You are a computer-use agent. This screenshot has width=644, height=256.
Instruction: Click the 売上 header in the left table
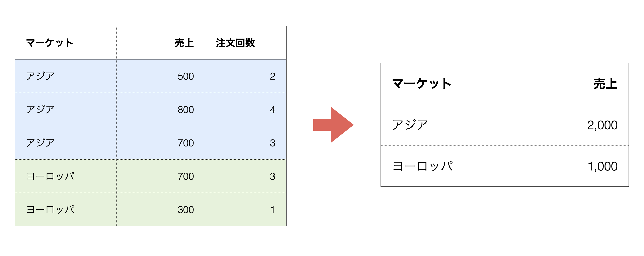[184, 43]
